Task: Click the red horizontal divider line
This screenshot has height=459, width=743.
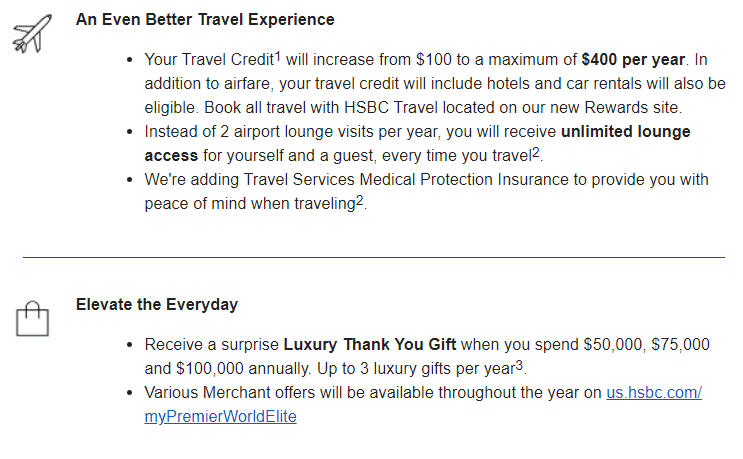Action: [374, 257]
